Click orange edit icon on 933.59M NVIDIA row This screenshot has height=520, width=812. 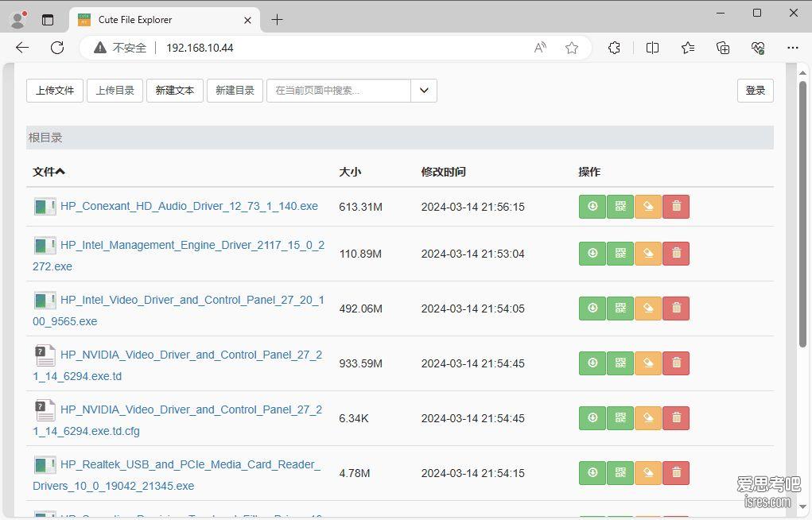pos(648,363)
